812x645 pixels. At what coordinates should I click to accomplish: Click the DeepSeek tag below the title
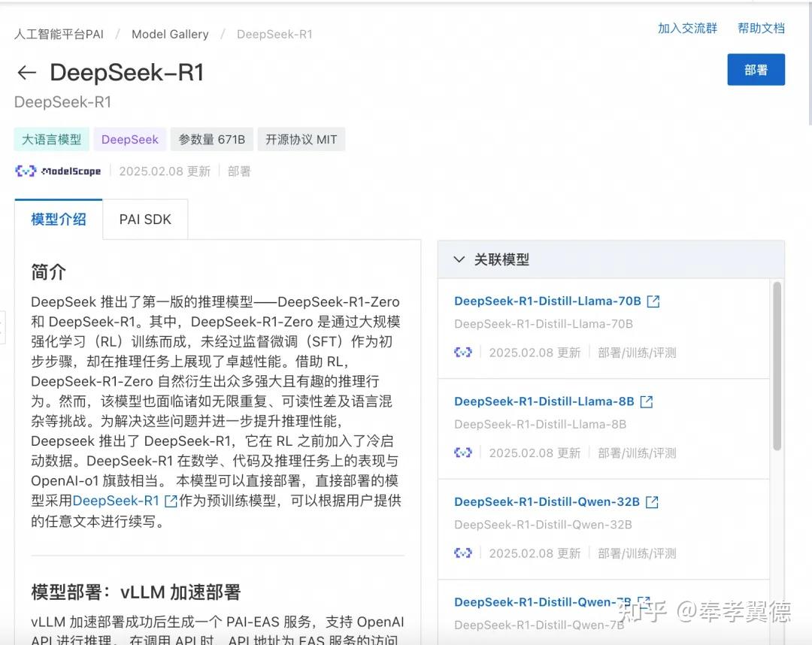click(129, 139)
